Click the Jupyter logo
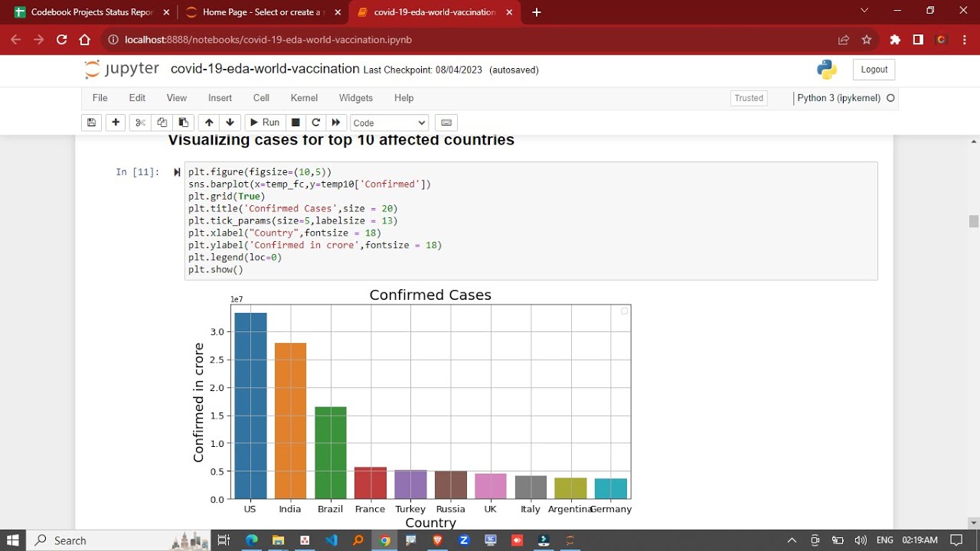The height and width of the screenshot is (551, 980). point(122,69)
